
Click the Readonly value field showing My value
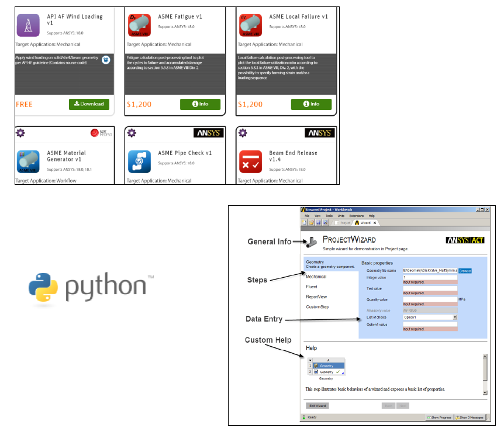tap(430, 310)
